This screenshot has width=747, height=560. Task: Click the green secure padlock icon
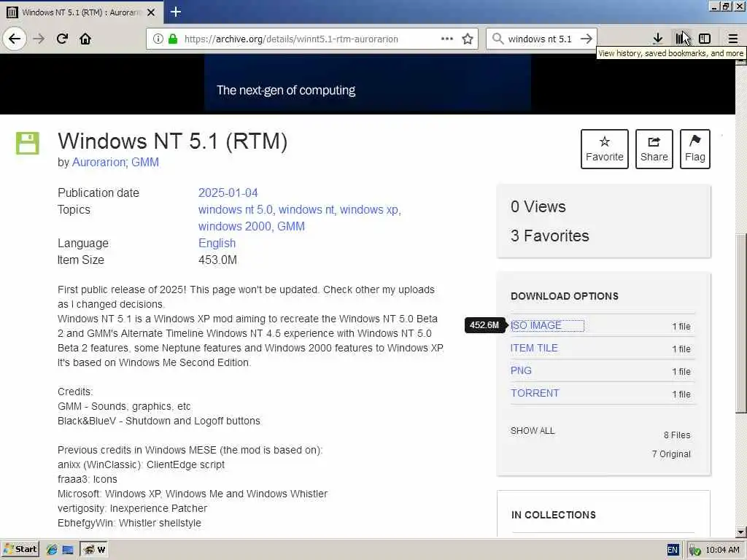pyautogui.click(x=173, y=39)
